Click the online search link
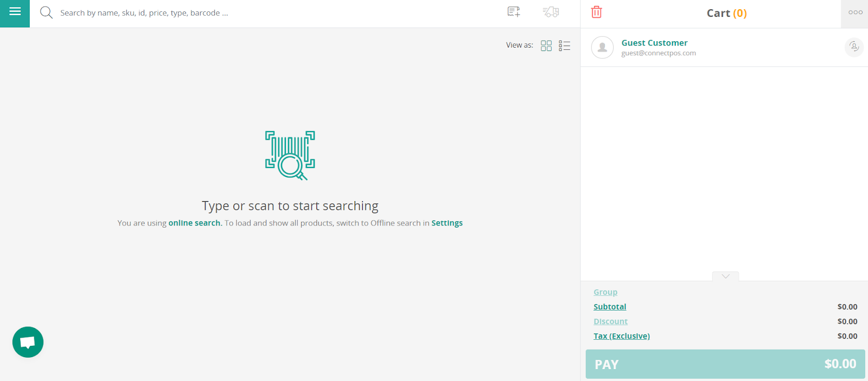868x381 pixels. pyautogui.click(x=195, y=223)
